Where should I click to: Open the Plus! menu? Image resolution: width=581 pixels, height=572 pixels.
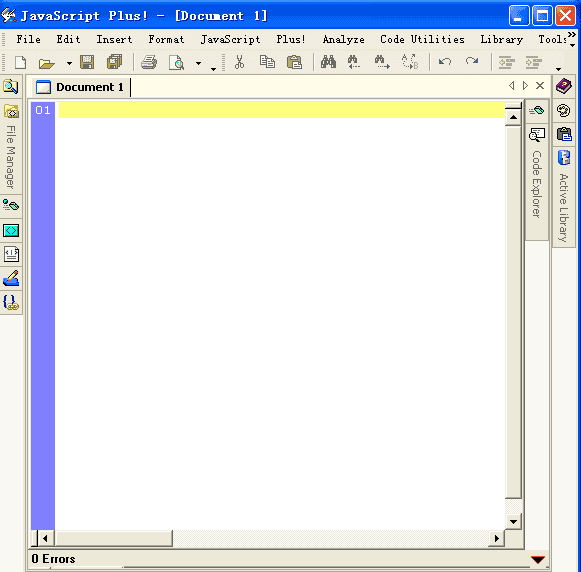[x=291, y=39]
